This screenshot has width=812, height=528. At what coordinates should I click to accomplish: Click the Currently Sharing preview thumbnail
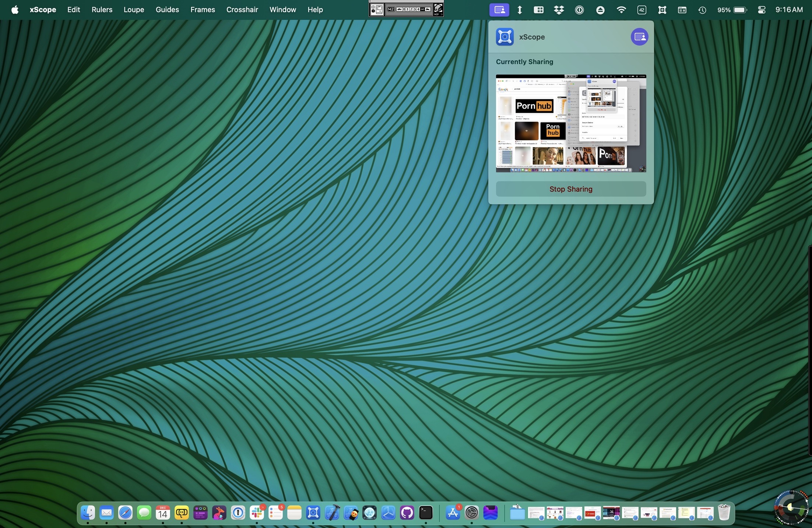(x=571, y=123)
